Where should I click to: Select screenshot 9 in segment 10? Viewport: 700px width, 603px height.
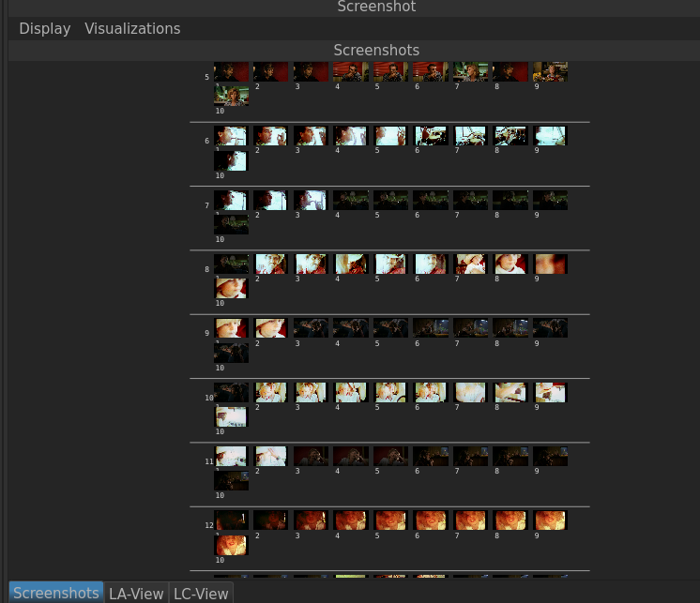coord(551,393)
